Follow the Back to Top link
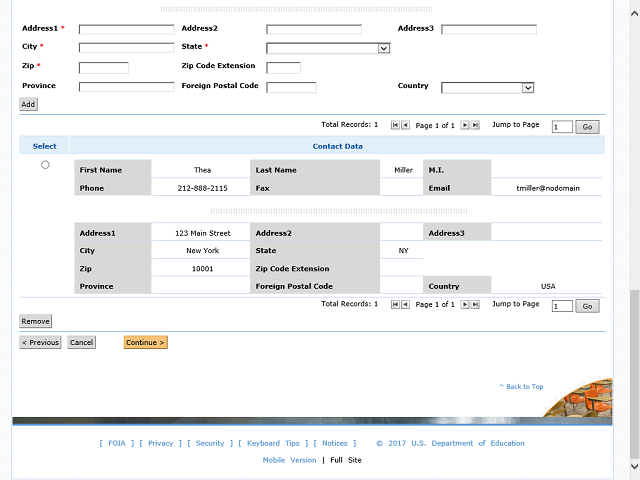 [x=521, y=387]
